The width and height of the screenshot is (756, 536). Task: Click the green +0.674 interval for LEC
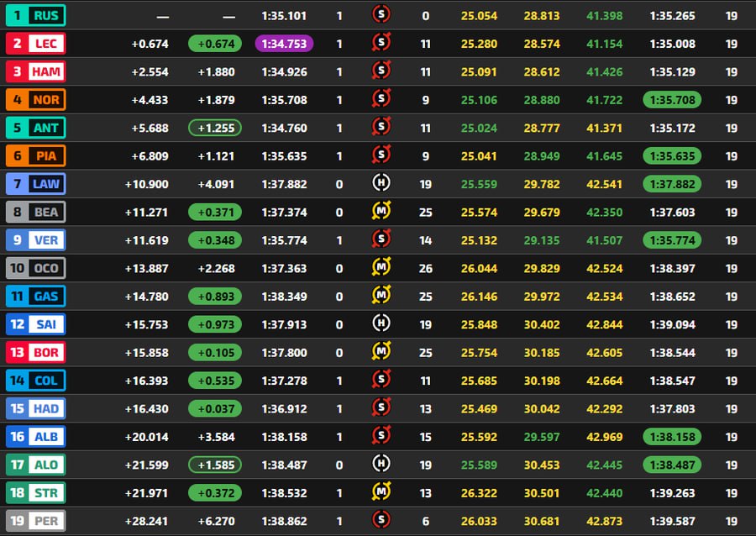point(215,44)
